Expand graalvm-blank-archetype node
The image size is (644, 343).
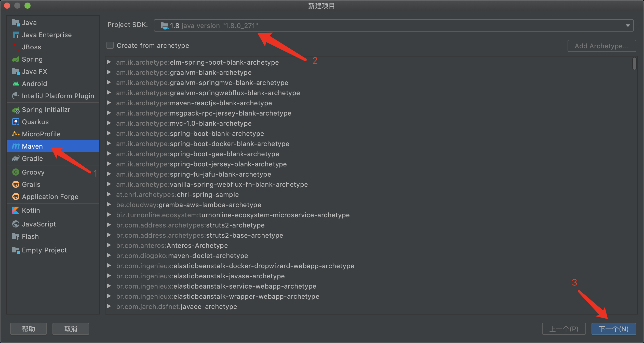pyautogui.click(x=109, y=72)
